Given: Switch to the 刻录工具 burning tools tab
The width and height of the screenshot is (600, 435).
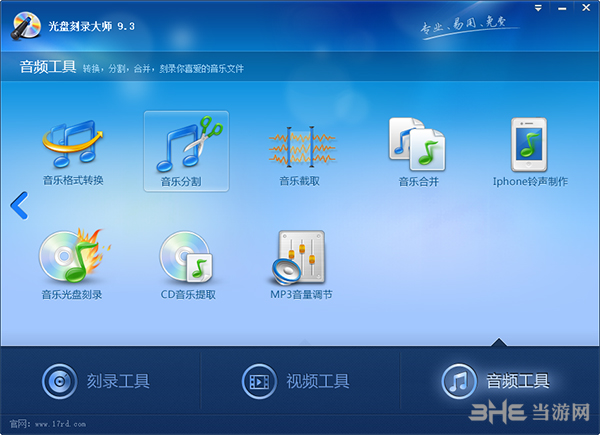Looking at the screenshot, I should click(x=96, y=381).
